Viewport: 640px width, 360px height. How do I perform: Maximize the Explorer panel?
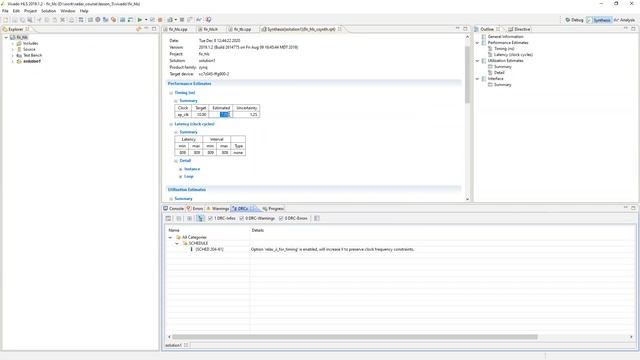coord(154,29)
